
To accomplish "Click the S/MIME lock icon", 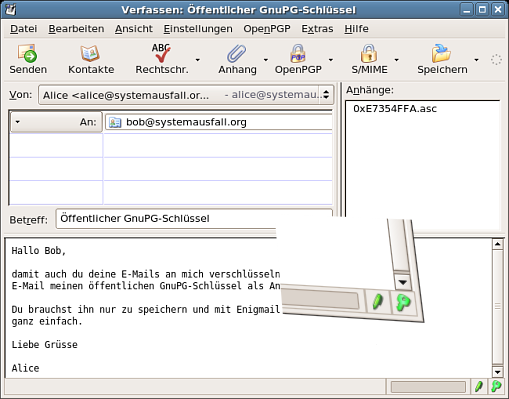I will click(x=369, y=53).
